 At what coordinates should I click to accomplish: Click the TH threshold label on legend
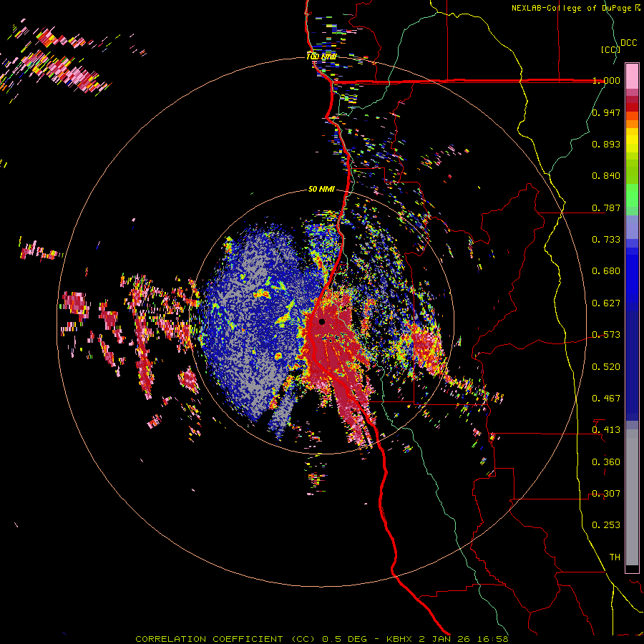point(615,557)
